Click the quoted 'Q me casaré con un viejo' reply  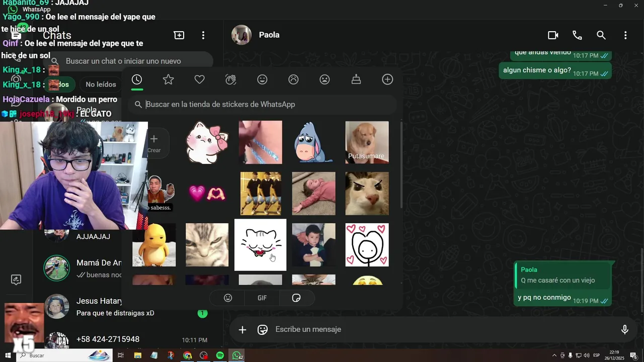click(x=563, y=276)
